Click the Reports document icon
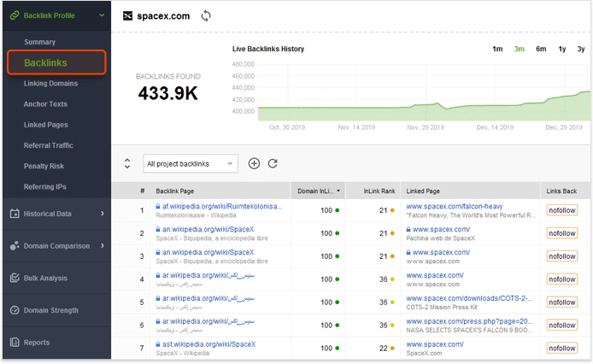This screenshot has width=593, height=364. tap(15, 343)
